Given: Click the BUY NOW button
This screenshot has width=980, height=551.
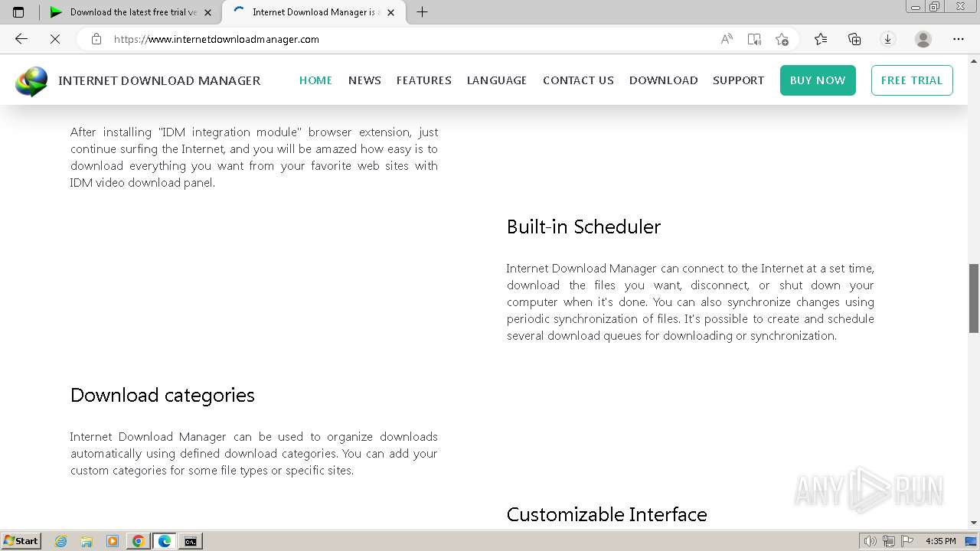Looking at the screenshot, I should coord(818,80).
